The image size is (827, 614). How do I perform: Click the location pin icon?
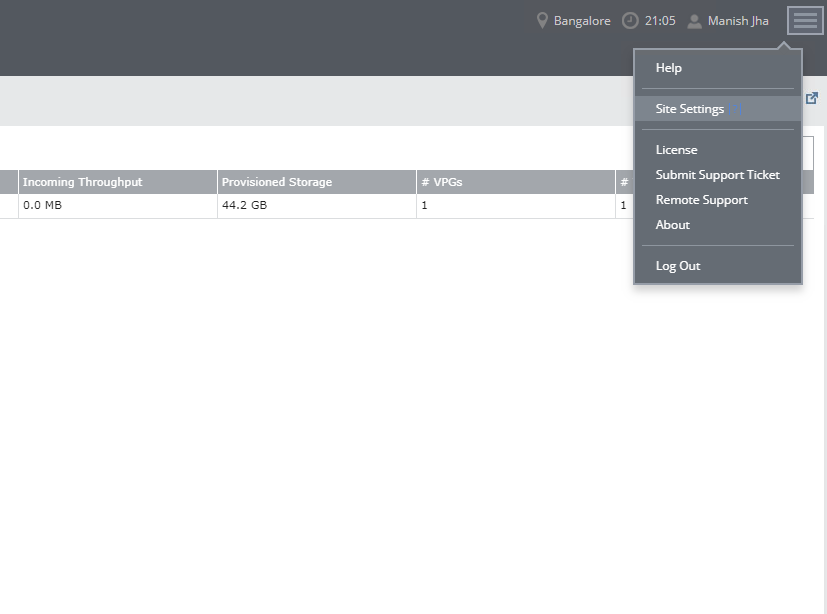tap(543, 21)
